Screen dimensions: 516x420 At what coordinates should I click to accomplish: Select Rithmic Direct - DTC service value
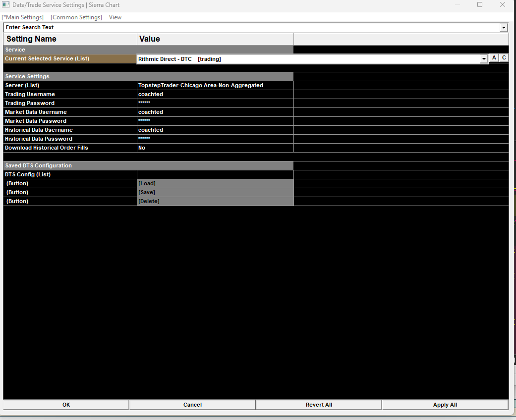(308, 59)
